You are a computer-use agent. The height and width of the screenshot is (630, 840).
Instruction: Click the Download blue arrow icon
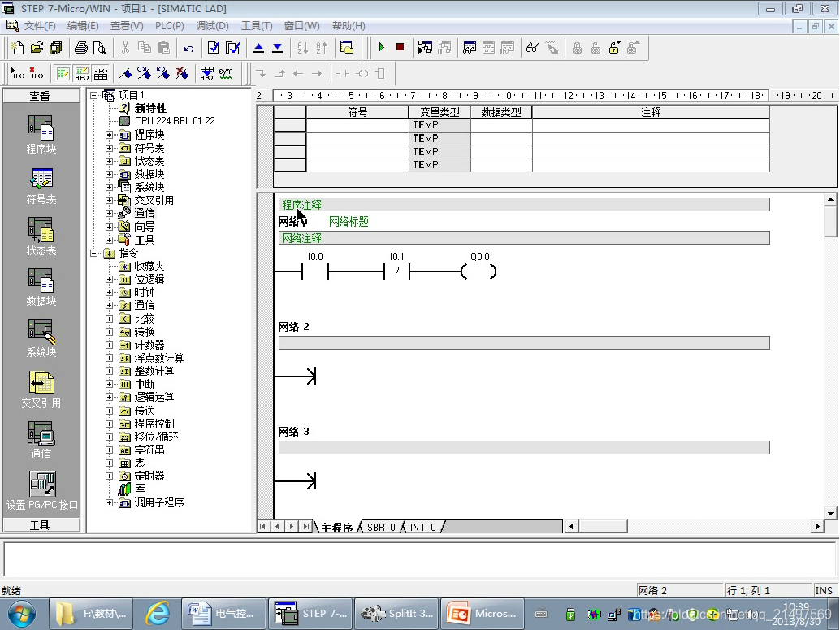pos(278,48)
